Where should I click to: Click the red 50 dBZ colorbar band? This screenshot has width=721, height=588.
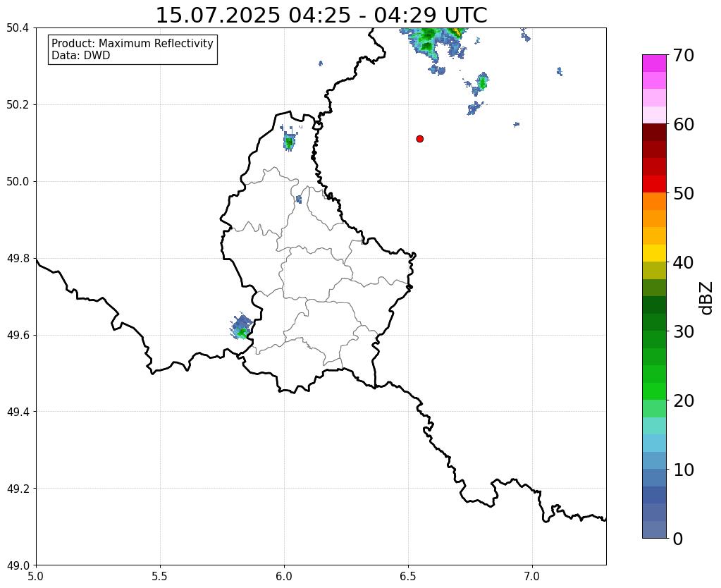(x=654, y=184)
